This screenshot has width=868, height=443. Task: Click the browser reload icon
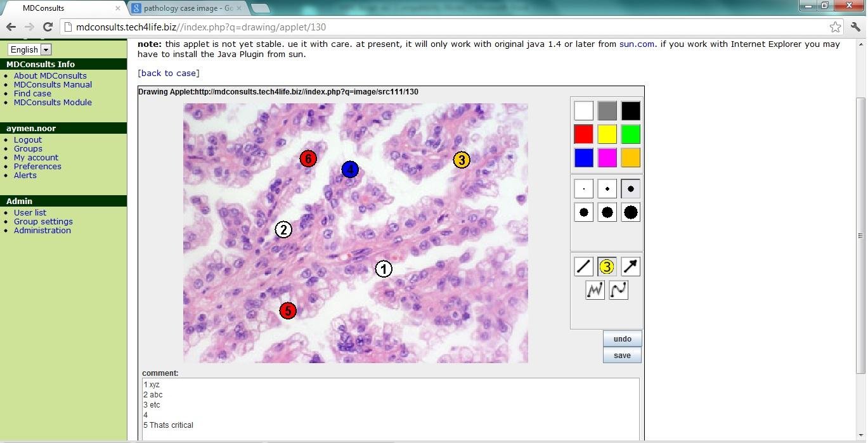coord(48,27)
